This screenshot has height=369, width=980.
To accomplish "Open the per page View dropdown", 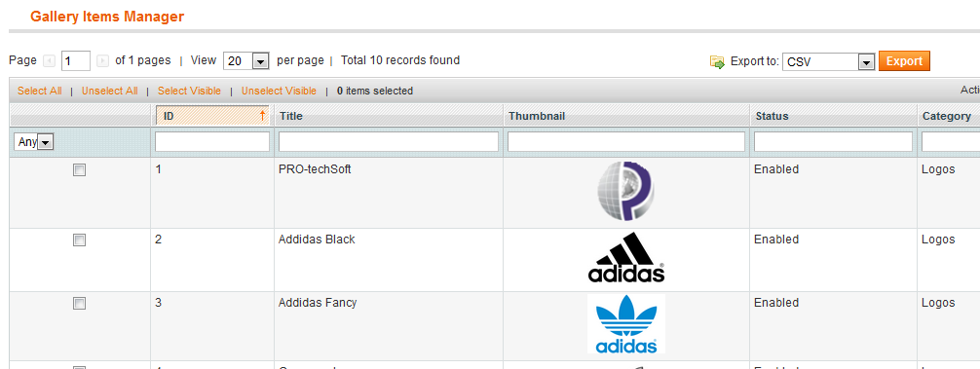I will tap(246, 61).
